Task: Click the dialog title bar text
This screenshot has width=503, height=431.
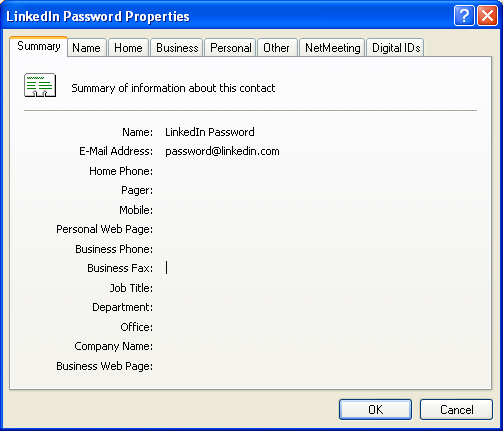Action: [98, 16]
